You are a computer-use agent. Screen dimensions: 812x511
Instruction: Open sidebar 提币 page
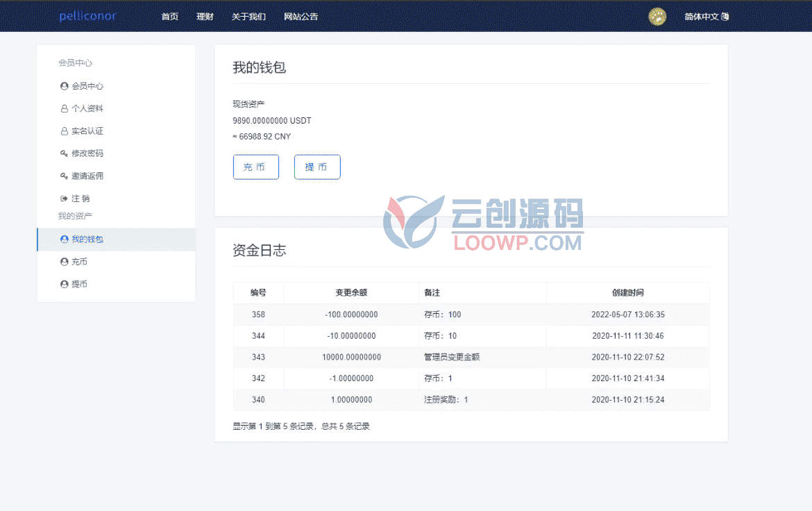[x=79, y=284]
